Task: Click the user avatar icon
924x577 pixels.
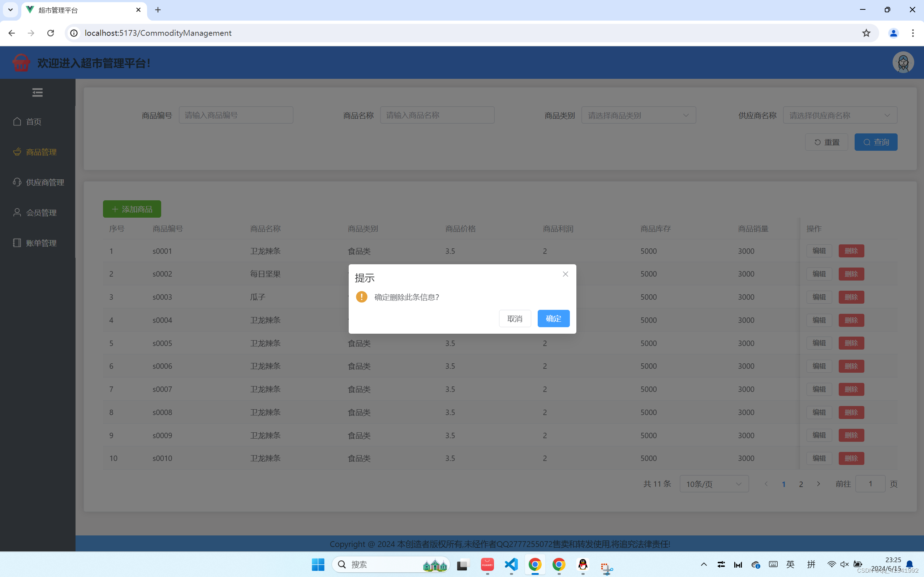Action: tap(903, 63)
